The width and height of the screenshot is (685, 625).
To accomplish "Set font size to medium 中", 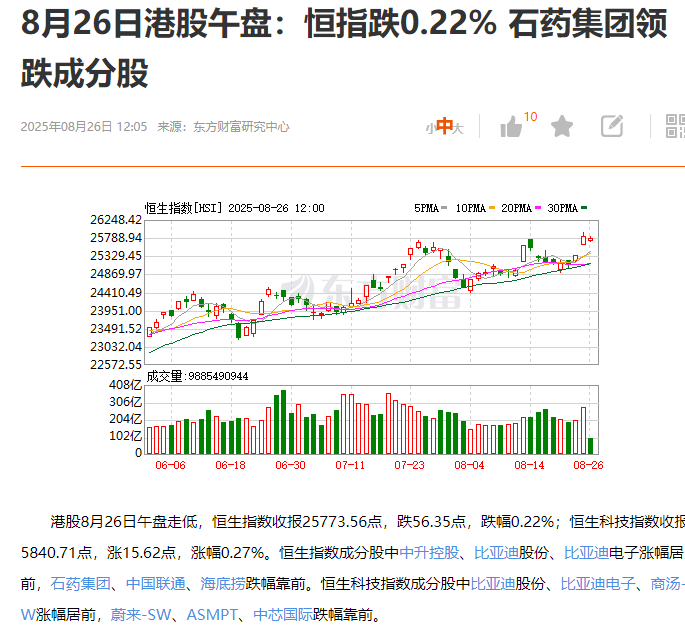I will point(444,126).
